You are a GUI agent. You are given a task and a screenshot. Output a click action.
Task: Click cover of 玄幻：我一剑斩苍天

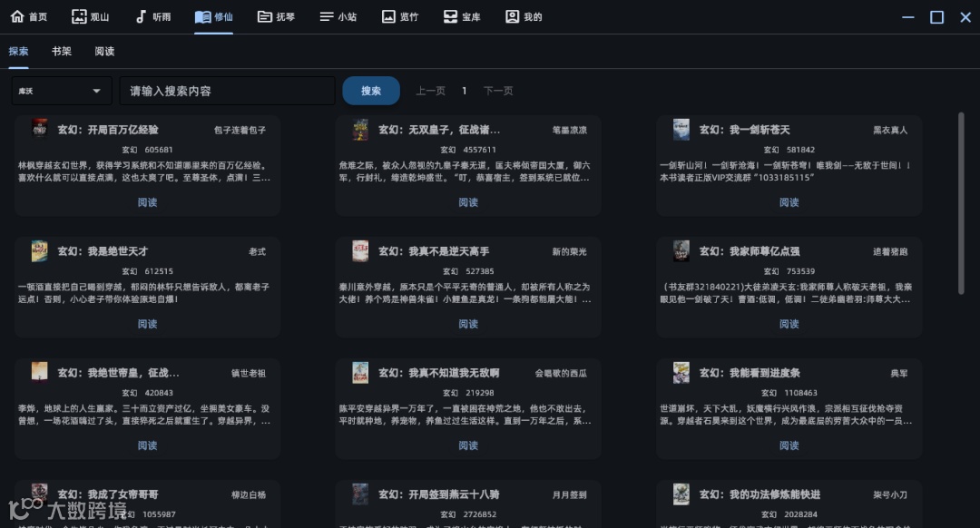[681, 129]
